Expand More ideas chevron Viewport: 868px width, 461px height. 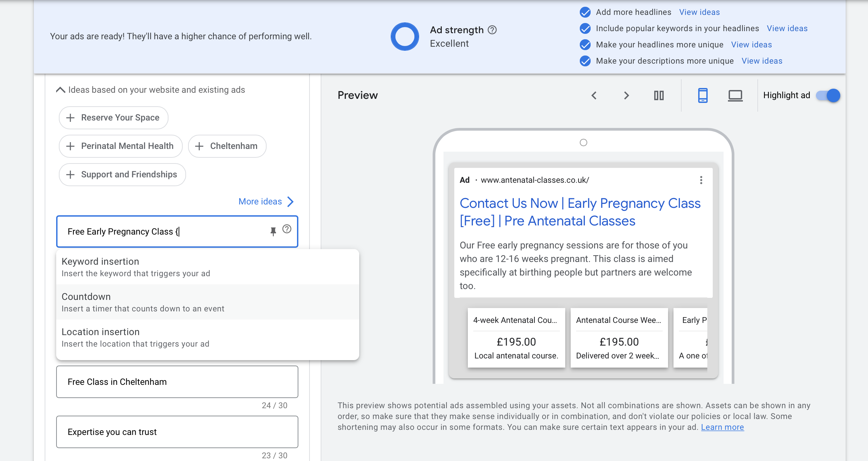tap(290, 202)
